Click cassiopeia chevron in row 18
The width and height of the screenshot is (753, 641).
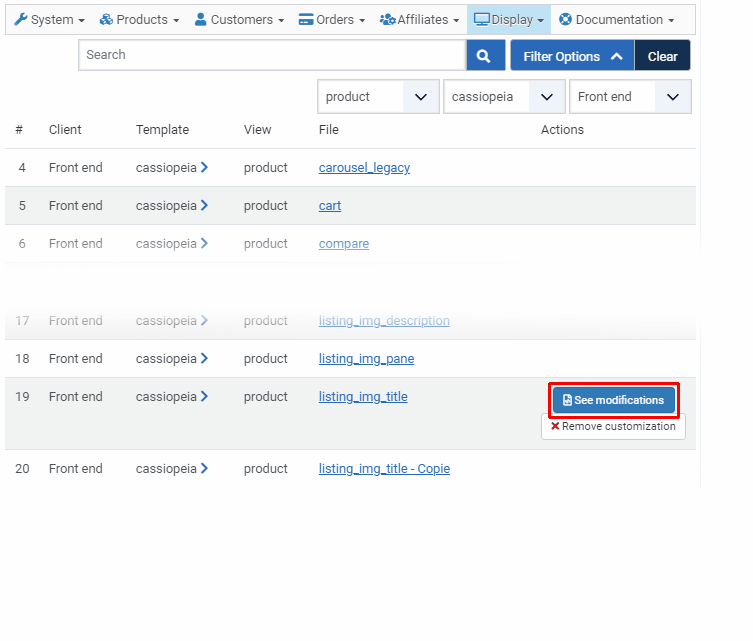click(x=205, y=358)
